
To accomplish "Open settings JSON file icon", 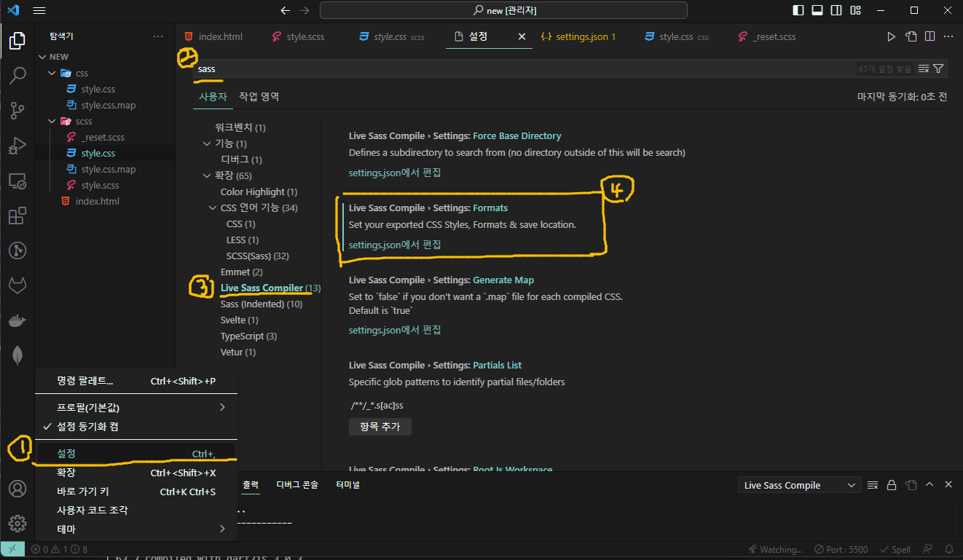I will point(911,36).
